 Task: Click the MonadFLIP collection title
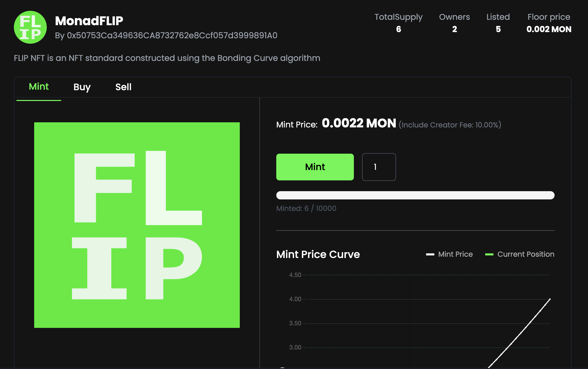pyautogui.click(x=89, y=21)
